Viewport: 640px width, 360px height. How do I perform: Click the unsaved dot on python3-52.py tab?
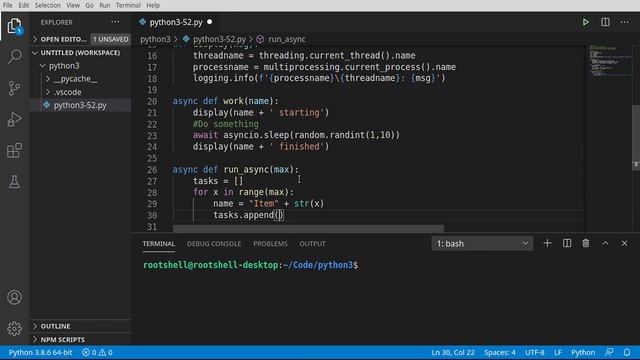tap(209, 22)
